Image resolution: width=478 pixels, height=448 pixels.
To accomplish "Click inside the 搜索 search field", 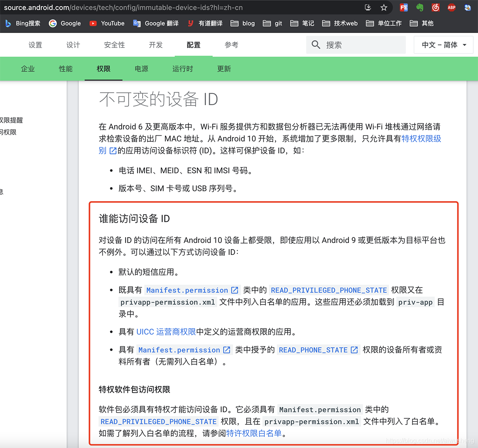I will (356, 45).
